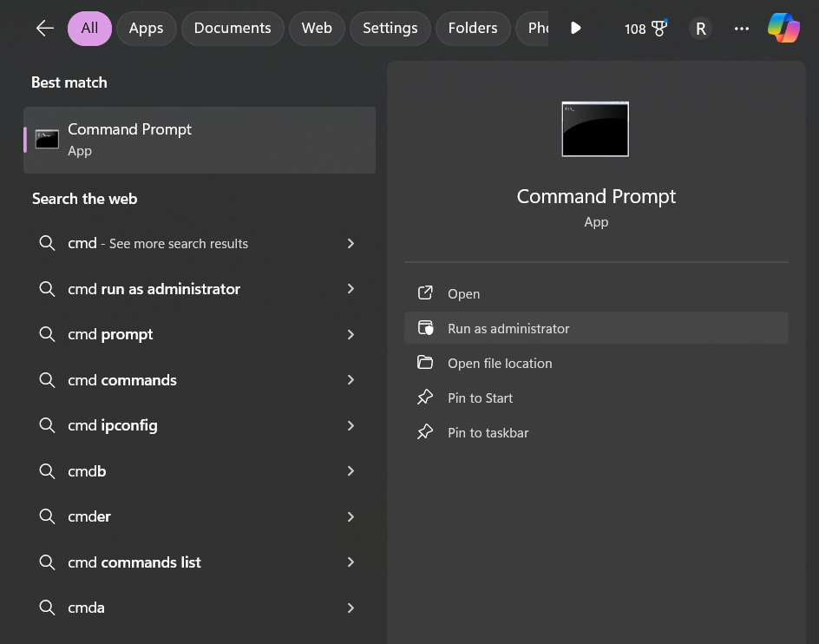
Task: Expand chevron for cmd run as administrator
Action: tap(351, 289)
